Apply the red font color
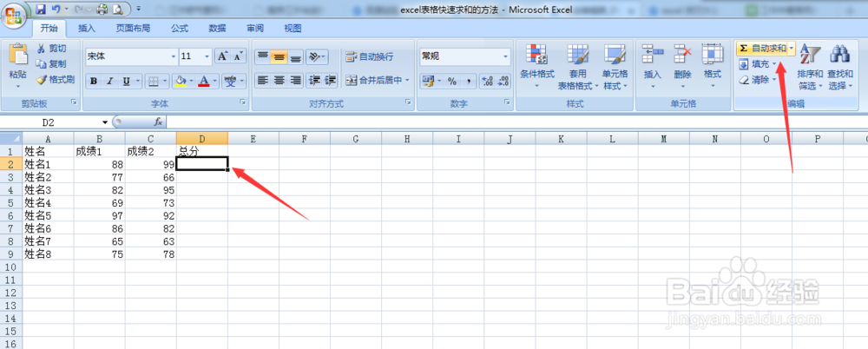Image resolution: width=868 pixels, height=349 pixels. pyautogui.click(x=204, y=81)
